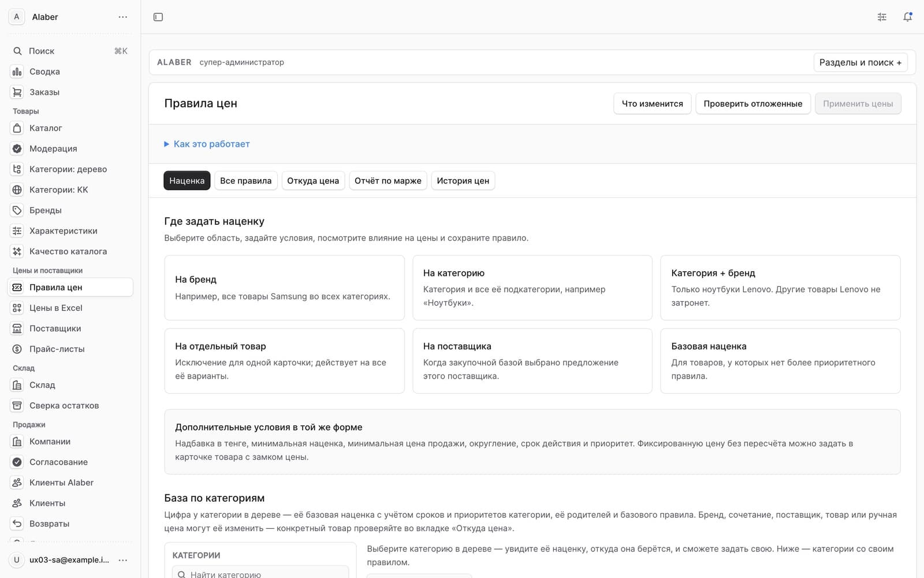Click the Поставщики storefront icon
This screenshot has width=924, height=578.
[x=17, y=328]
